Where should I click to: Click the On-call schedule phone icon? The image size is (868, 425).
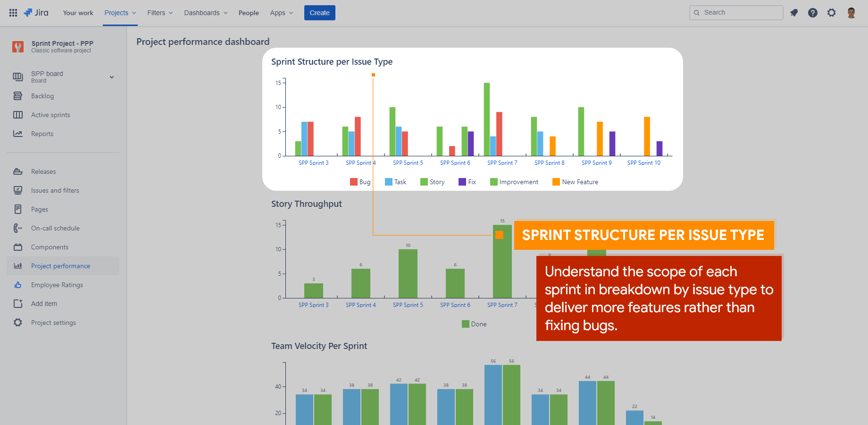tap(18, 228)
